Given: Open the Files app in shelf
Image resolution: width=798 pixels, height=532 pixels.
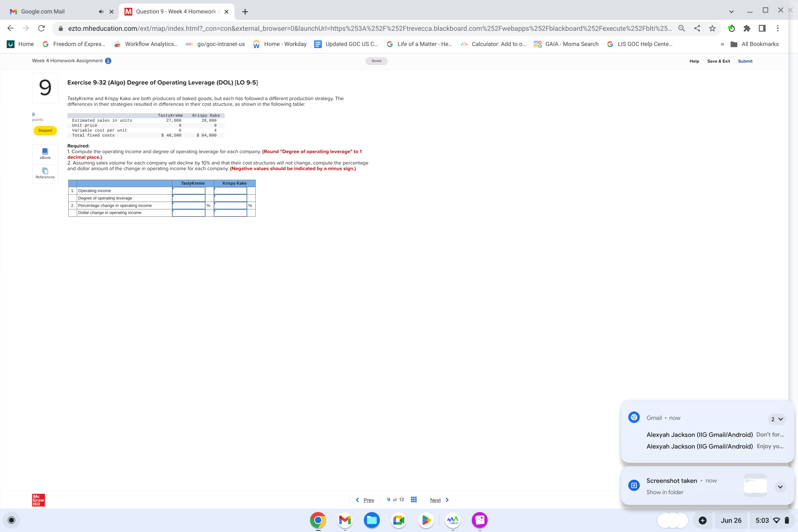Looking at the screenshot, I should 371,520.
